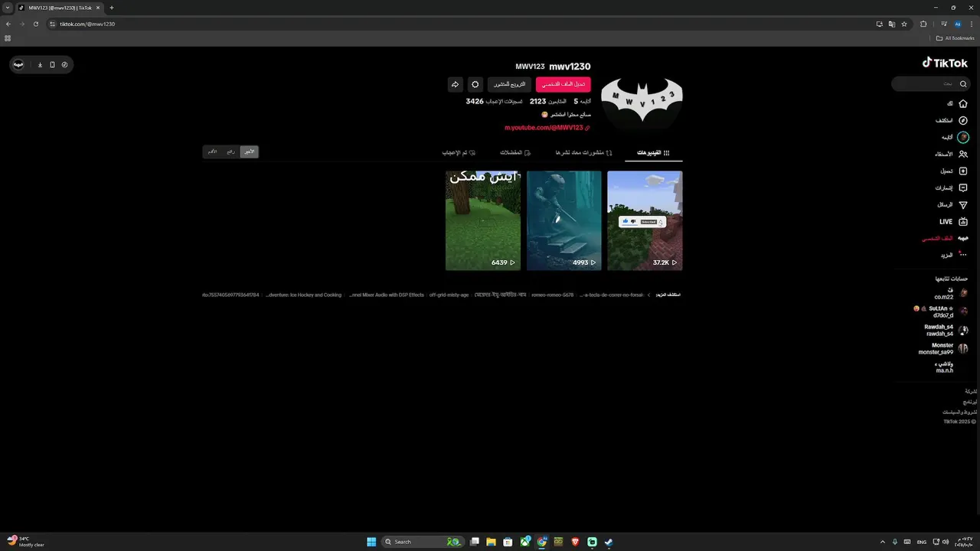Open the Chrome apps grid icon

8,38
